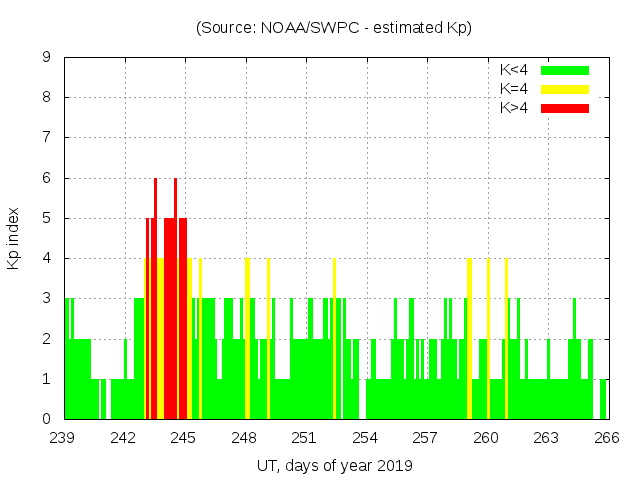The image size is (640, 480).
Task: Click the yellow bar at day 248
Action: 247,340
